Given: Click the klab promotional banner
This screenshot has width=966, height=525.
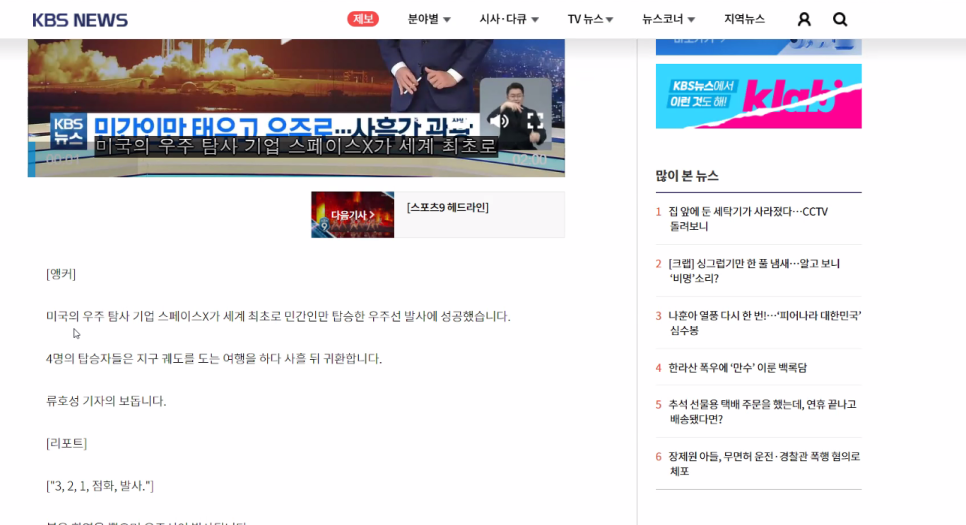Looking at the screenshot, I should click(758, 96).
